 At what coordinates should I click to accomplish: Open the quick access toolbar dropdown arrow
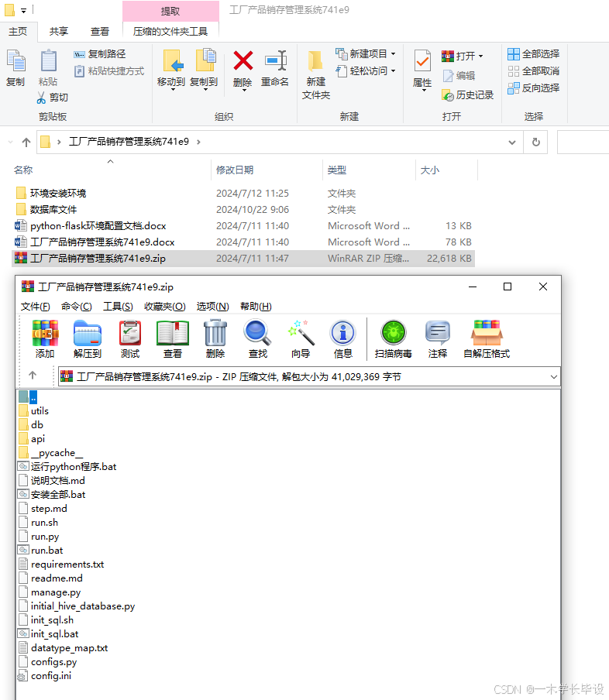(x=23, y=10)
